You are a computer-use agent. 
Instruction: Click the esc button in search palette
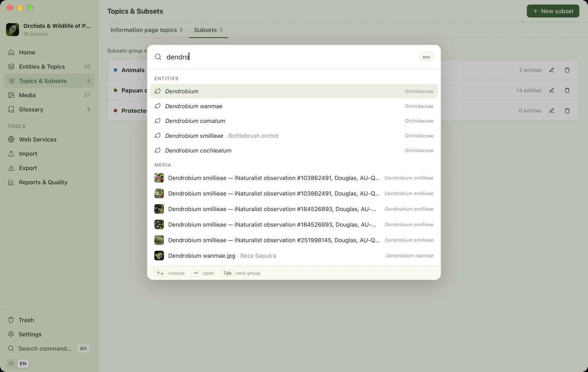point(426,57)
